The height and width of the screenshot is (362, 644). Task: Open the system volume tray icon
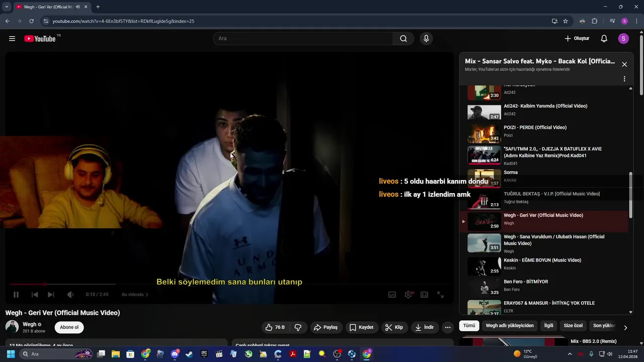[x=610, y=354]
